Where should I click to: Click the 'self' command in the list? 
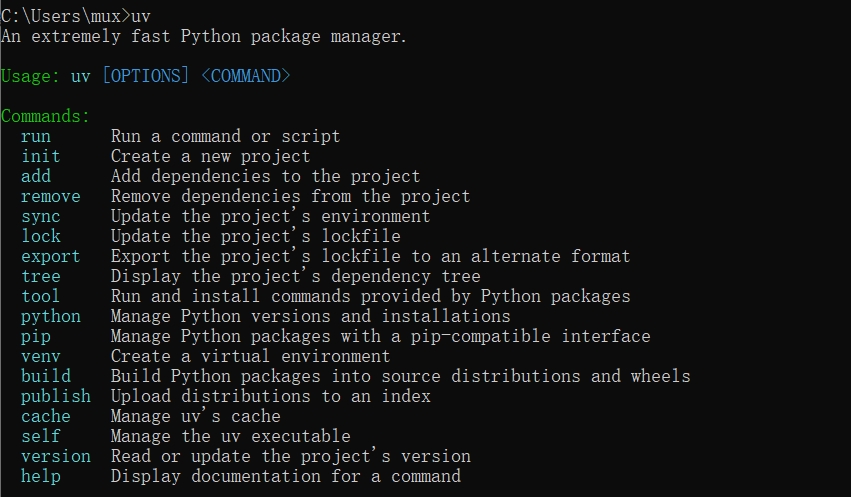tap(41, 436)
